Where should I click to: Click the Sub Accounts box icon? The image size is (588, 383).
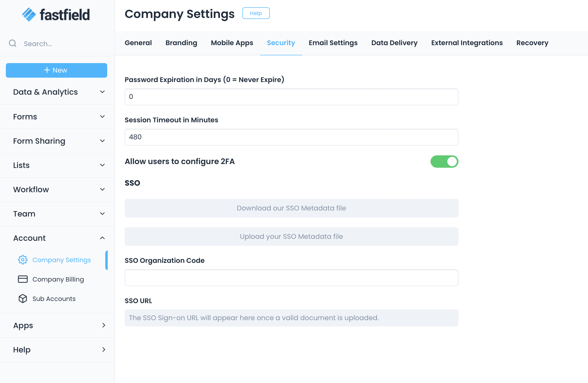point(23,299)
